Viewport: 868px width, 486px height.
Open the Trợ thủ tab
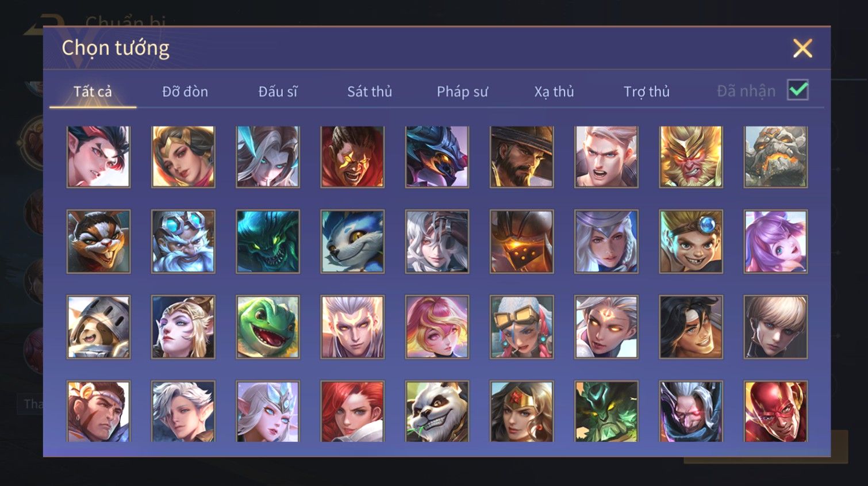tap(647, 91)
